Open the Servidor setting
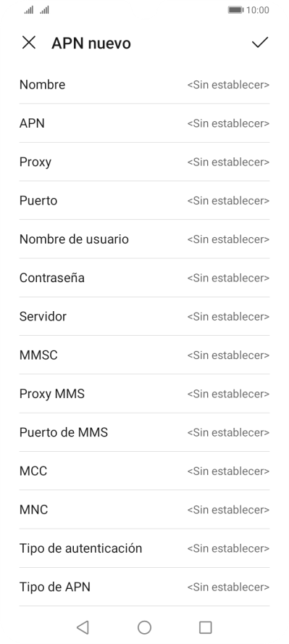Viewport: 289px width, 644px height. [x=144, y=316]
